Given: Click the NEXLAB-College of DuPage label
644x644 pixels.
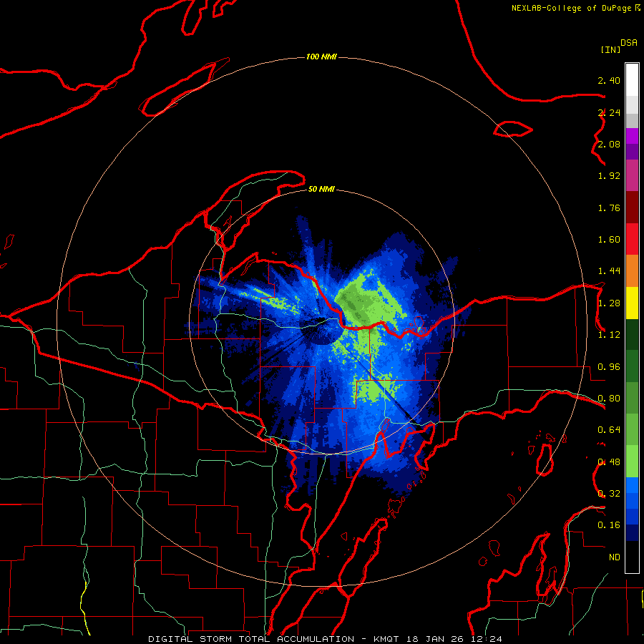Looking at the screenshot, I should [572, 8].
